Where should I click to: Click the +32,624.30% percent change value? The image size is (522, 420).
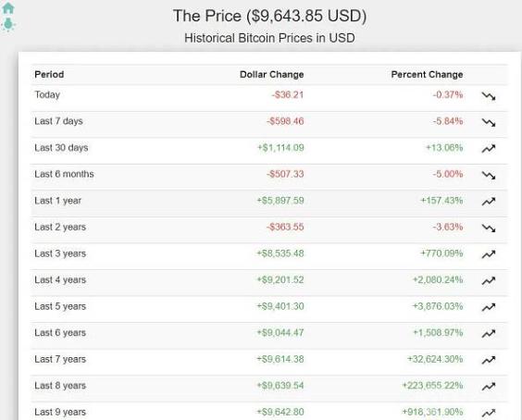(x=435, y=359)
